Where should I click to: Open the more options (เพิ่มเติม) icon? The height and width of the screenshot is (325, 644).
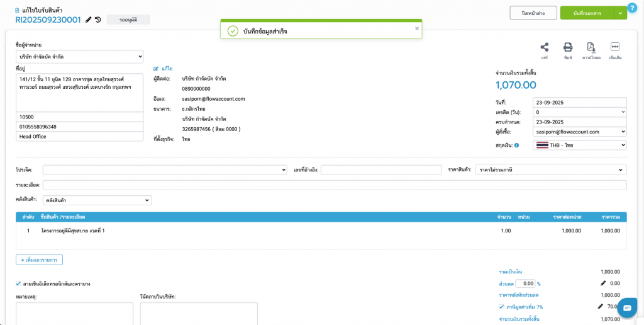point(615,47)
